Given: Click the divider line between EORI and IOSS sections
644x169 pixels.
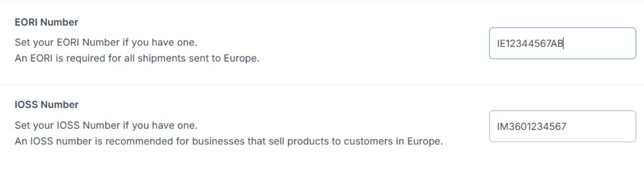Looking at the screenshot, I should [x=322, y=85].
